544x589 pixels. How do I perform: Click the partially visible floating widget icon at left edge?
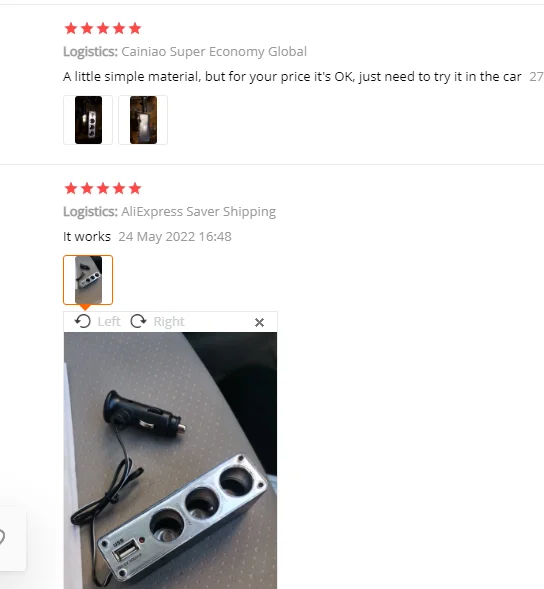pos(2,536)
